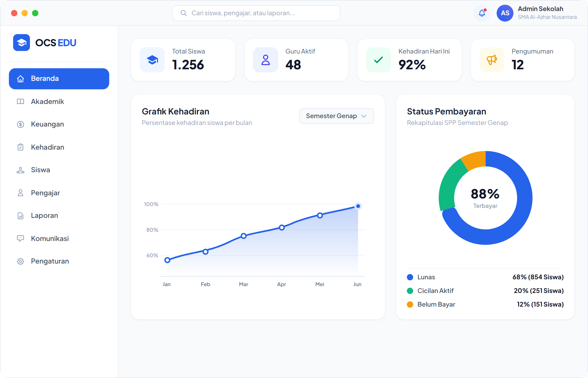
Task: Open the Laporan menu item
Action: [x=59, y=216]
